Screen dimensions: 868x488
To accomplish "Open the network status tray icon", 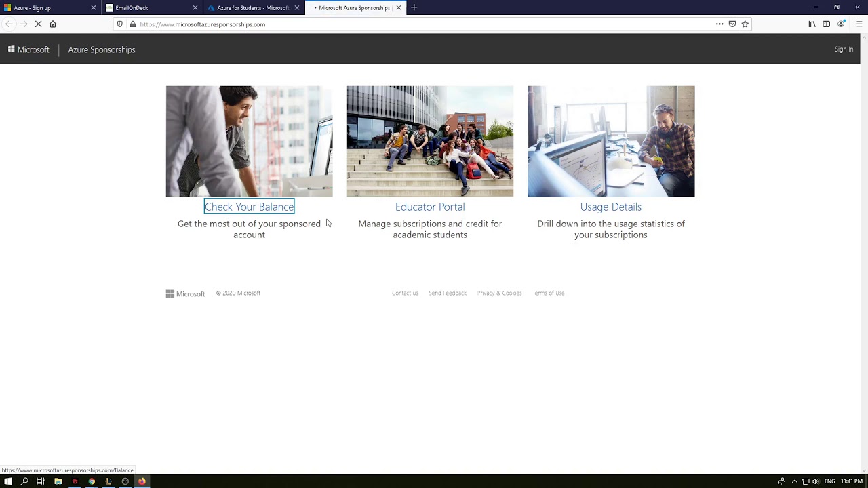I will point(806,481).
